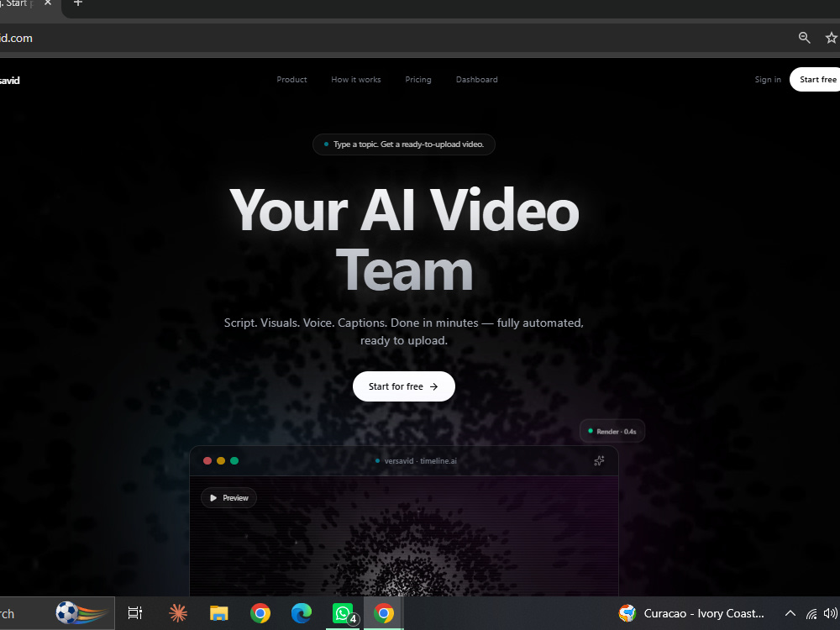This screenshot has width=840, height=630.
Task: Click the green dot in mockup window
Action: (234, 460)
